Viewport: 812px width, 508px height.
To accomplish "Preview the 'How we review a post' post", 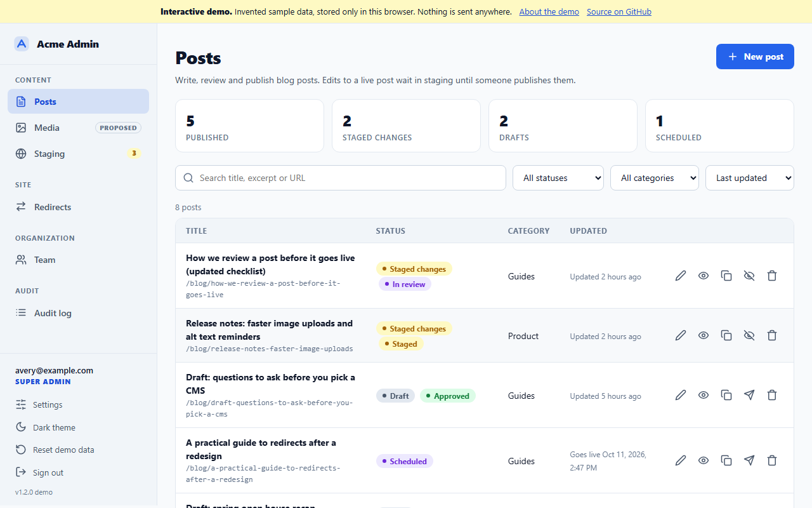I will click(x=704, y=276).
